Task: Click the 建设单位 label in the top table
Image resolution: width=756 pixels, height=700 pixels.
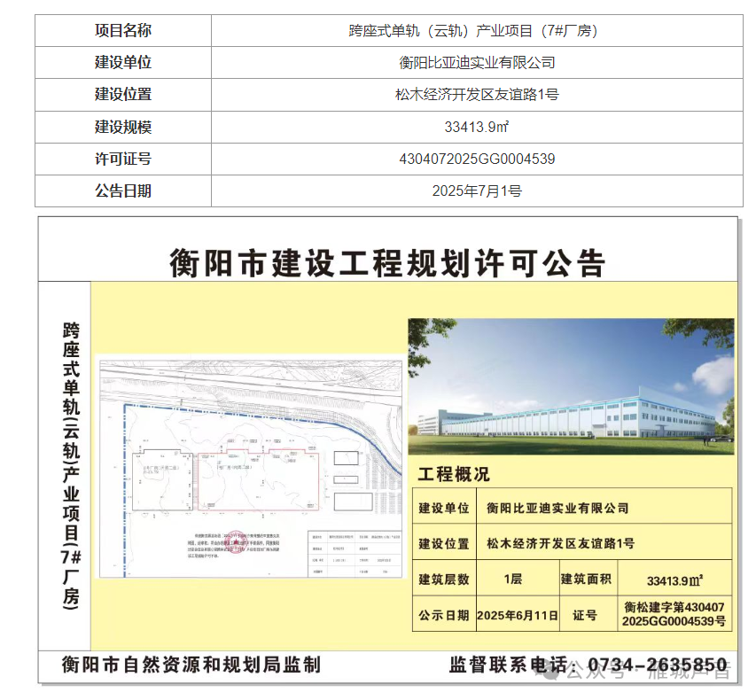Action: coord(123,62)
